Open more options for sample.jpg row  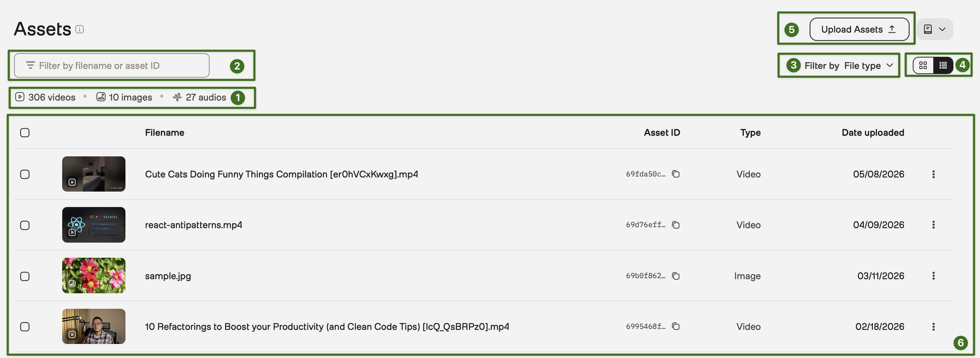point(933,276)
